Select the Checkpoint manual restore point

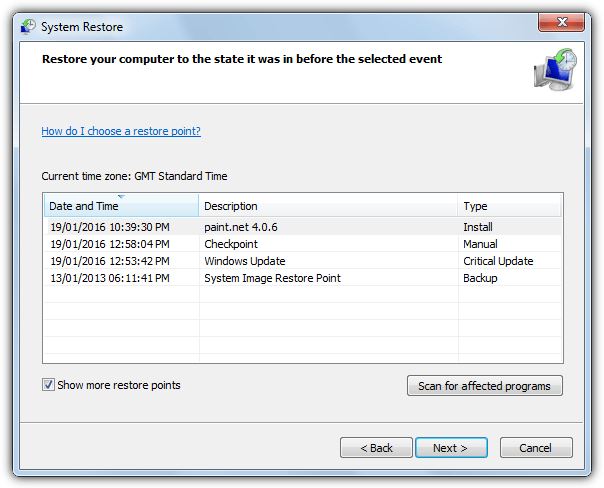click(303, 244)
